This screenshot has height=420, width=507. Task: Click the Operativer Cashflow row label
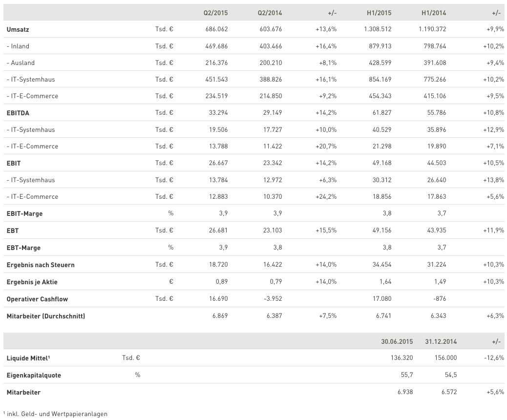[x=38, y=299]
